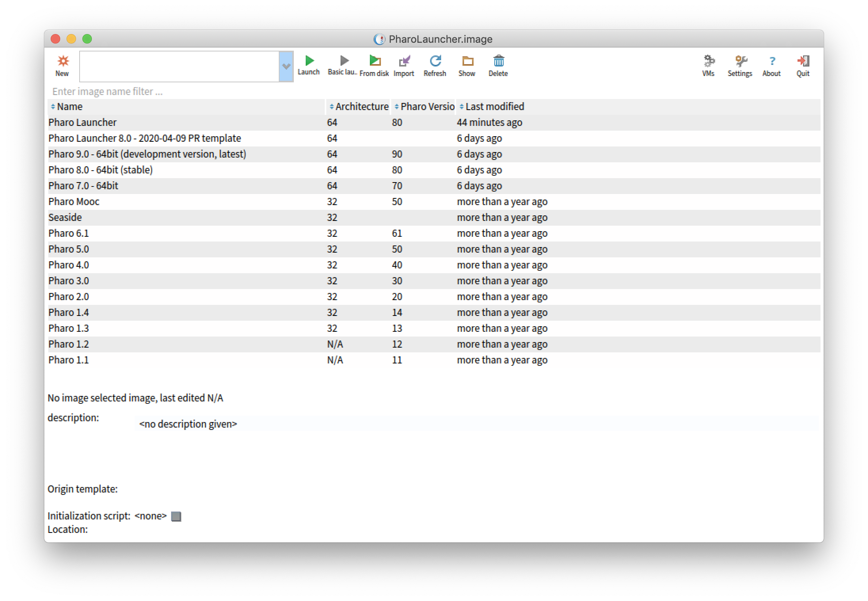Select the Pharo 6.1 row
This screenshot has height=601, width=868.
pyautogui.click(x=434, y=233)
